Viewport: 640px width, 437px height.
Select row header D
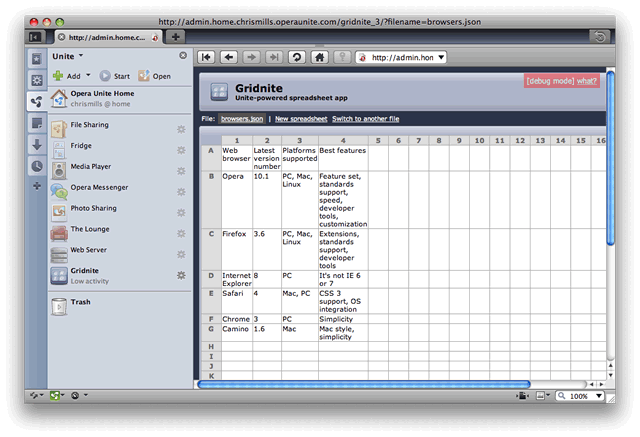pos(211,280)
